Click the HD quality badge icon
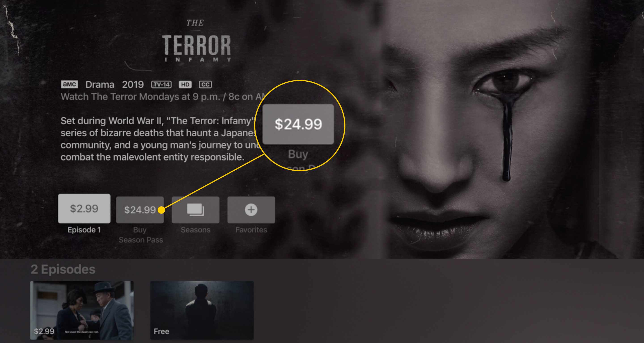644x343 pixels. pos(185,85)
